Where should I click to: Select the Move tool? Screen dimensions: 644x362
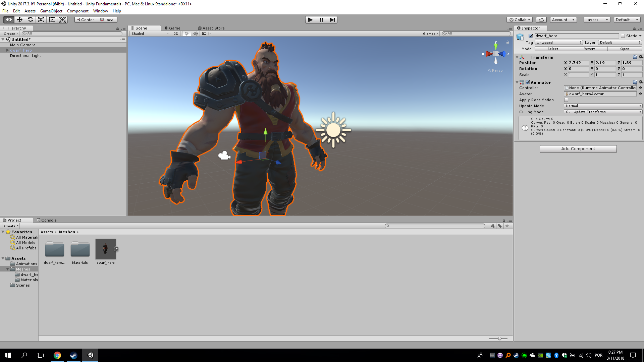pyautogui.click(x=19, y=20)
